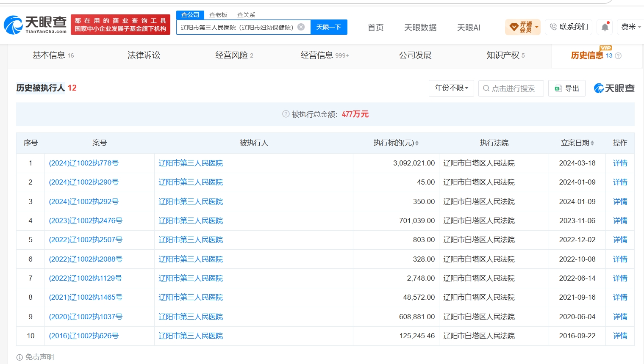
Task: Open the 经营信息 tab
Action: click(325, 55)
